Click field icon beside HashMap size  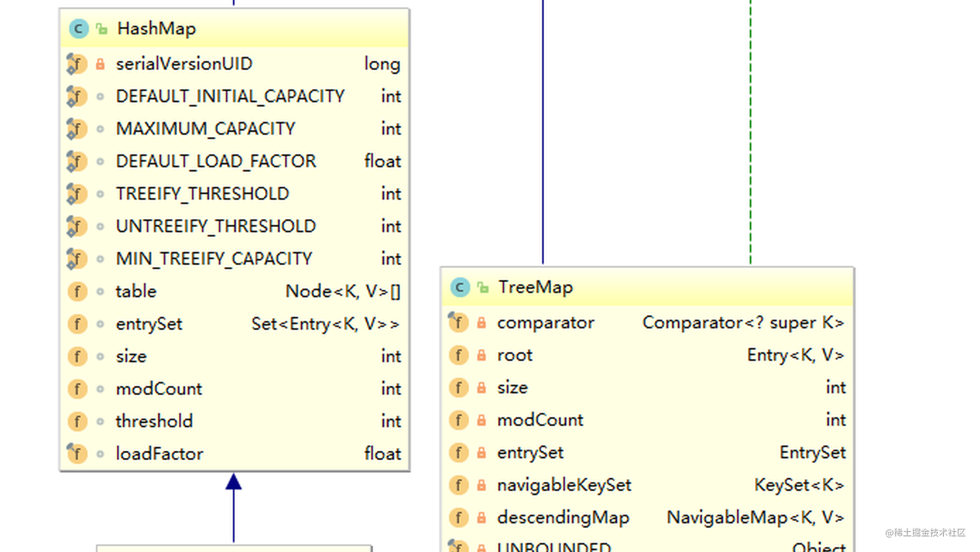click(77, 356)
